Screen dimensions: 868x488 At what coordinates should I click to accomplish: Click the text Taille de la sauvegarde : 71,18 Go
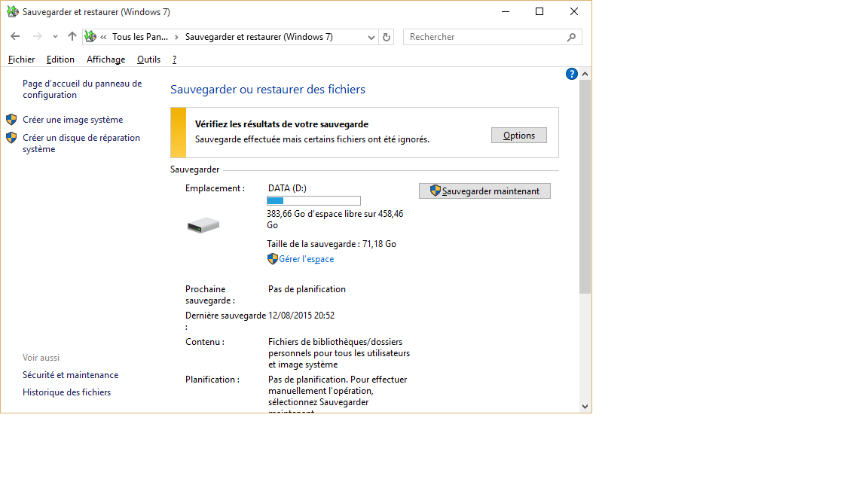332,244
